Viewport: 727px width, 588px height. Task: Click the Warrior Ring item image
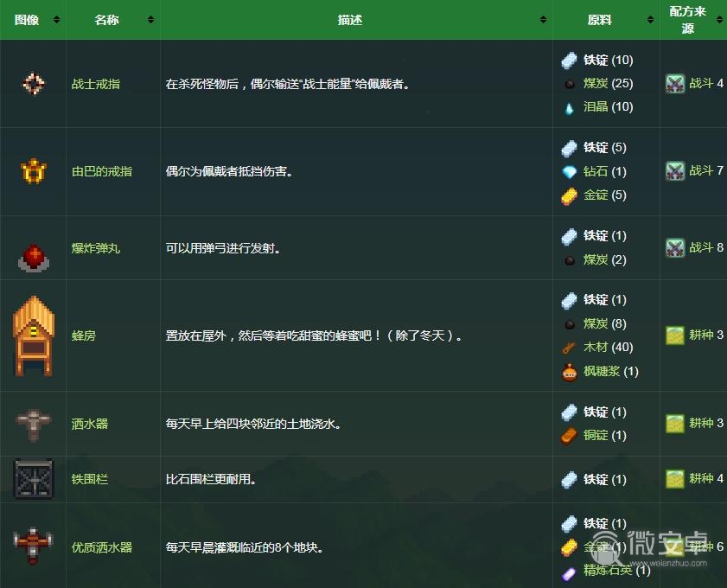pos(34,84)
